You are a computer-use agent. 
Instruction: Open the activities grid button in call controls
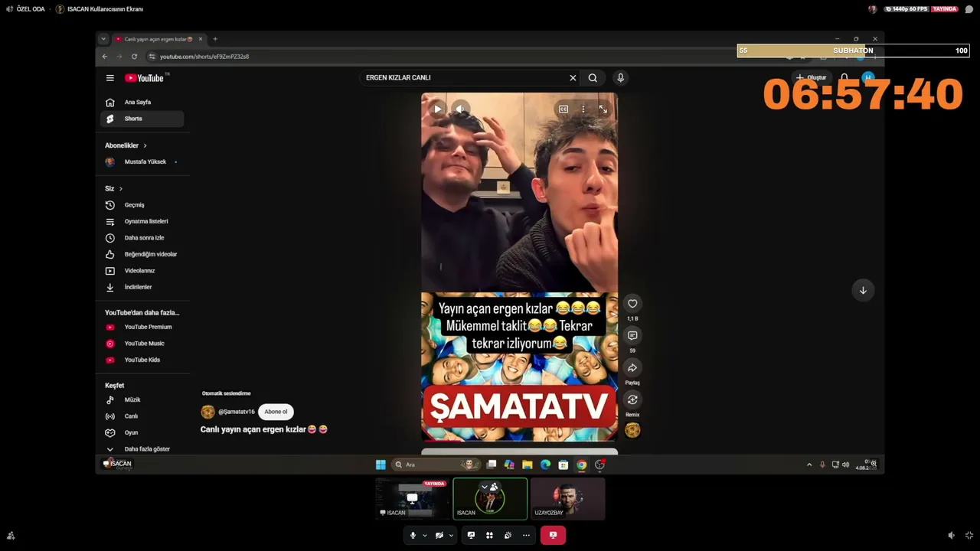(489, 536)
